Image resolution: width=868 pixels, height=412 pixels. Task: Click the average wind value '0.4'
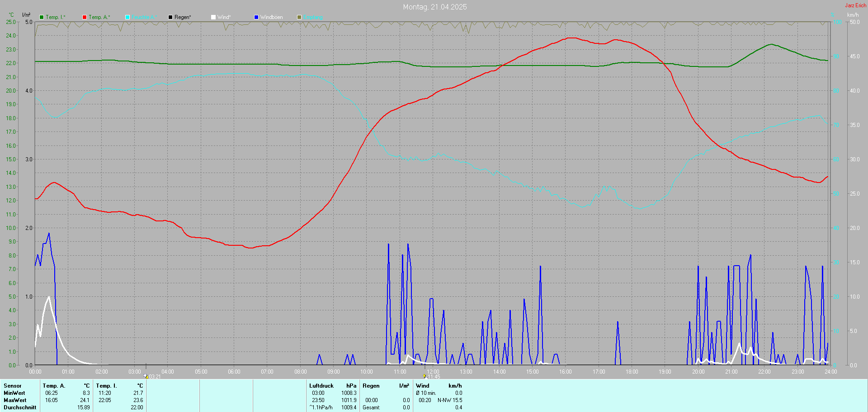tap(459, 407)
